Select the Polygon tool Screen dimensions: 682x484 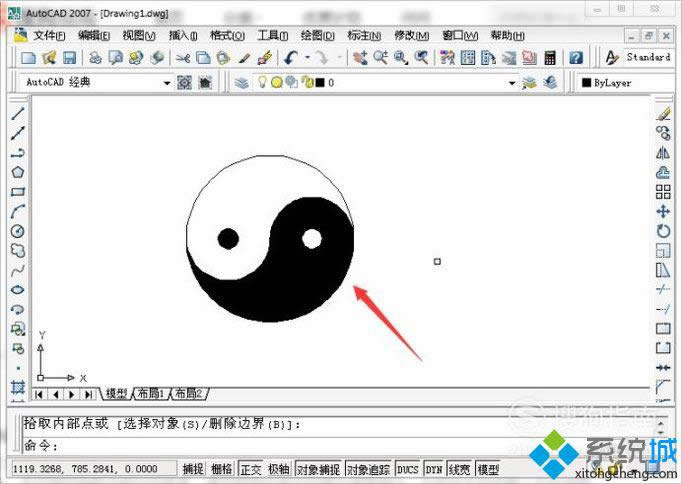tap(17, 172)
